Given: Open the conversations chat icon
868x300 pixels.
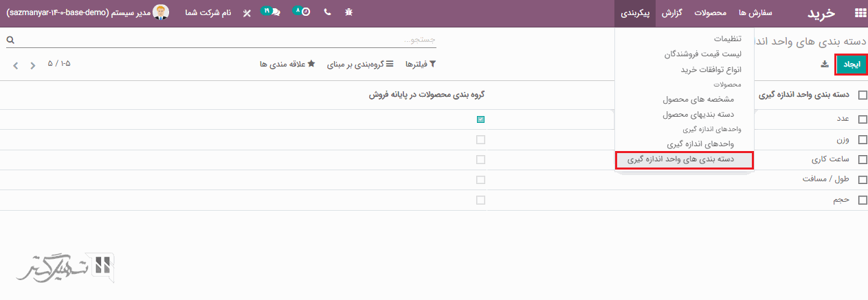Looking at the screenshot, I should pyautogui.click(x=274, y=13).
